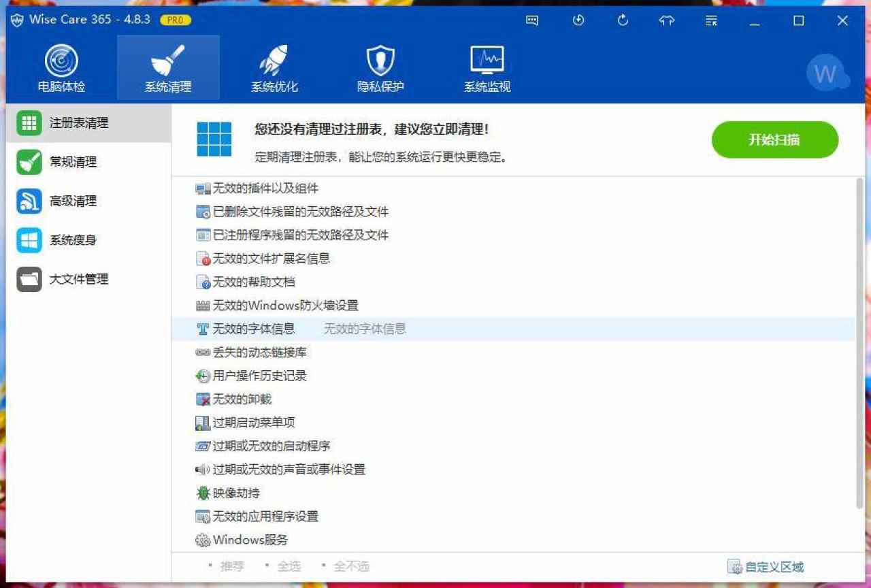The width and height of the screenshot is (871, 588).
Task: Switch to the 系统优化 rocket tab
Action: 274,69
